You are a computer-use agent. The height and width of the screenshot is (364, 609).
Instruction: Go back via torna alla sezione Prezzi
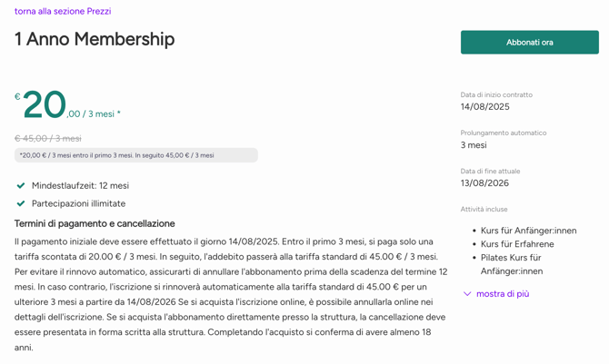coord(63,12)
